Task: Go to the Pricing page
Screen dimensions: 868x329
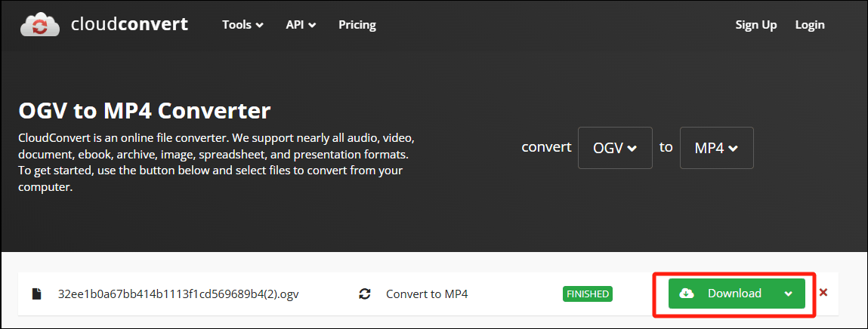Action: [357, 25]
